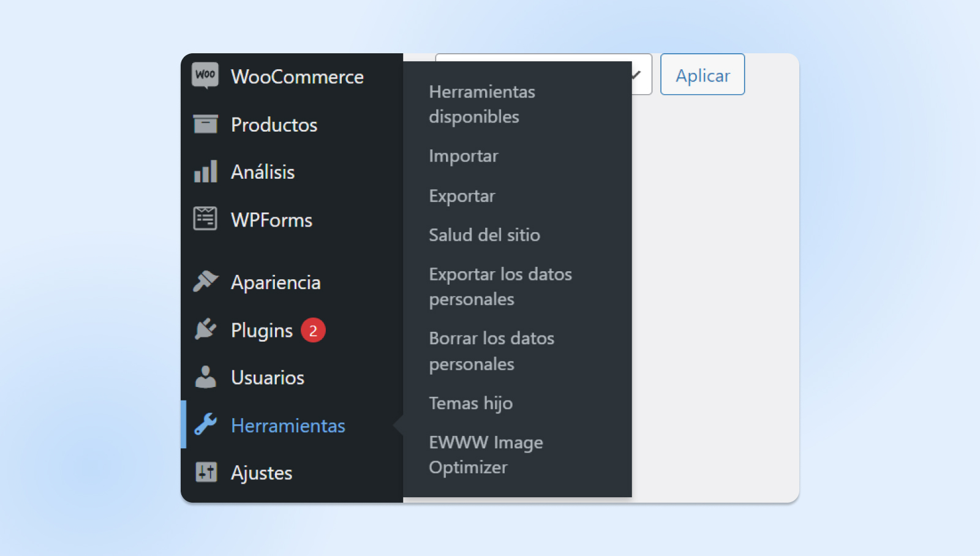Open the bulk actions dropdown arrow
This screenshot has height=556, width=980.
[637, 75]
